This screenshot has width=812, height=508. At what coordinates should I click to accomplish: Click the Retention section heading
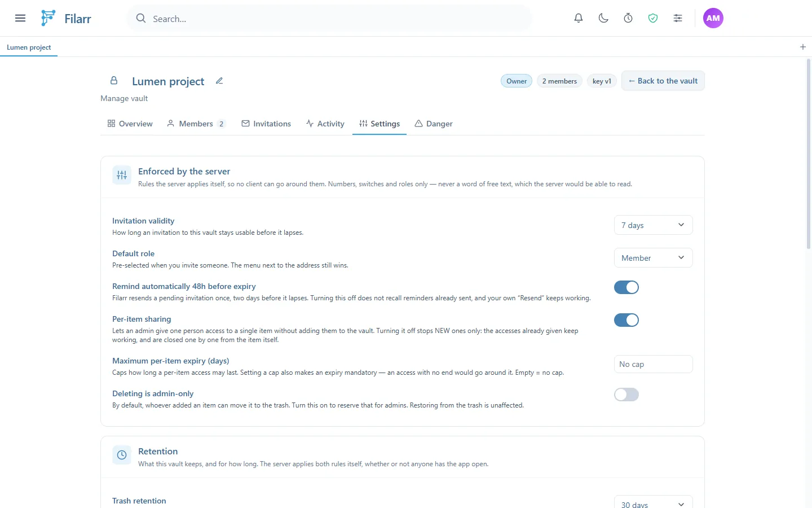[x=158, y=451]
